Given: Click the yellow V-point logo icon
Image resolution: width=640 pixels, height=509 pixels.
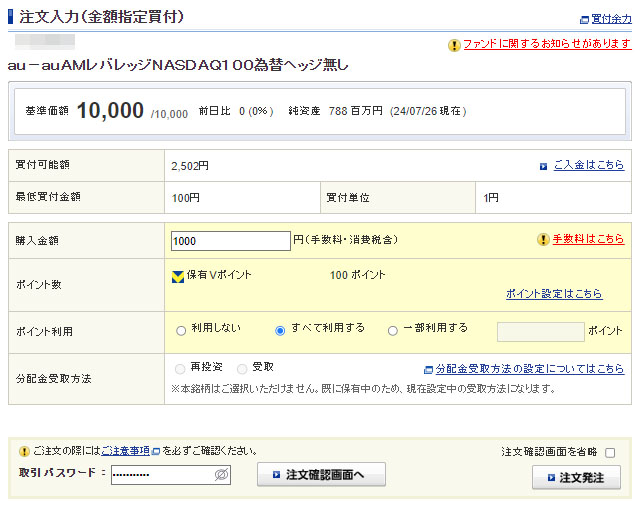Looking at the screenshot, I should [x=178, y=275].
